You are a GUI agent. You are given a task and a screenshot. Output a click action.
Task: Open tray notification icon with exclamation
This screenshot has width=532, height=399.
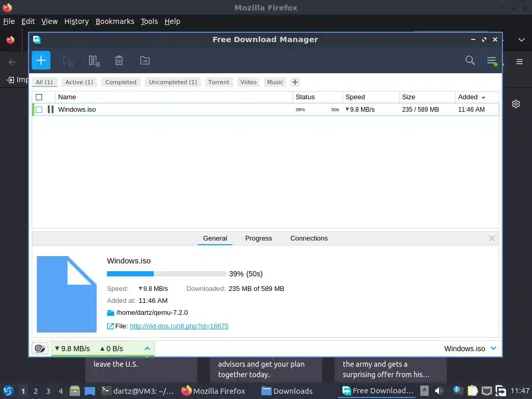pyautogui.click(x=458, y=390)
